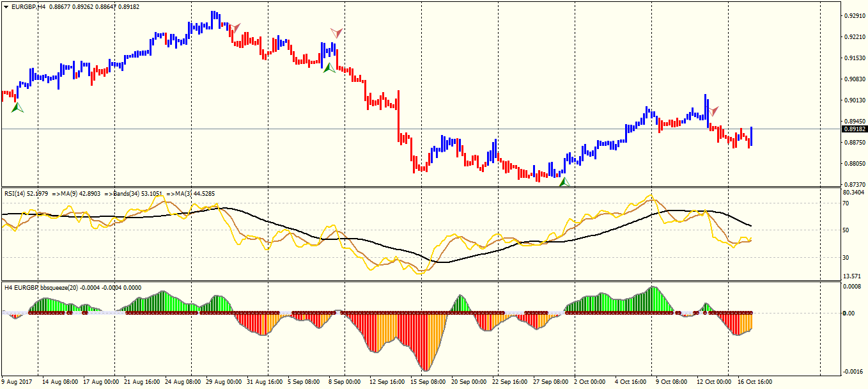Image resolution: width=868 pixels, height=389 pixels.
Task: Click the 0.91530 price axis label
Action: point(855,58)
